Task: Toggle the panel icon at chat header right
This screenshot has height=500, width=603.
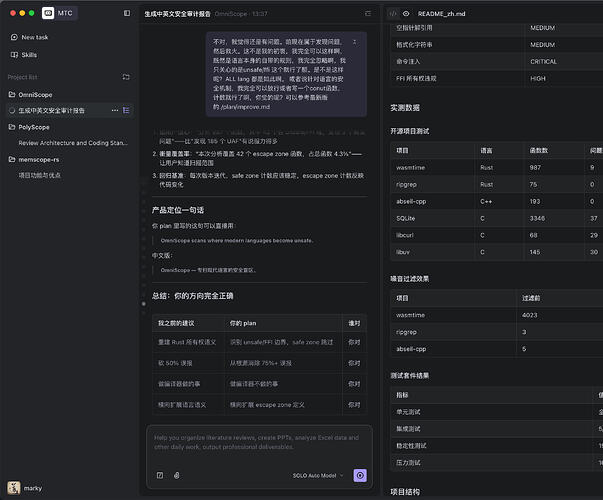Action: [x=368, y=13]
